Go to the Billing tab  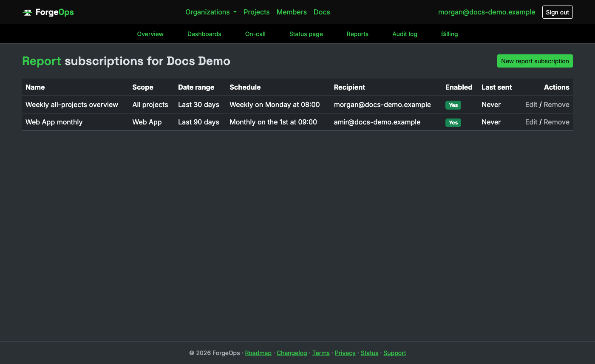tap(449, 34)
